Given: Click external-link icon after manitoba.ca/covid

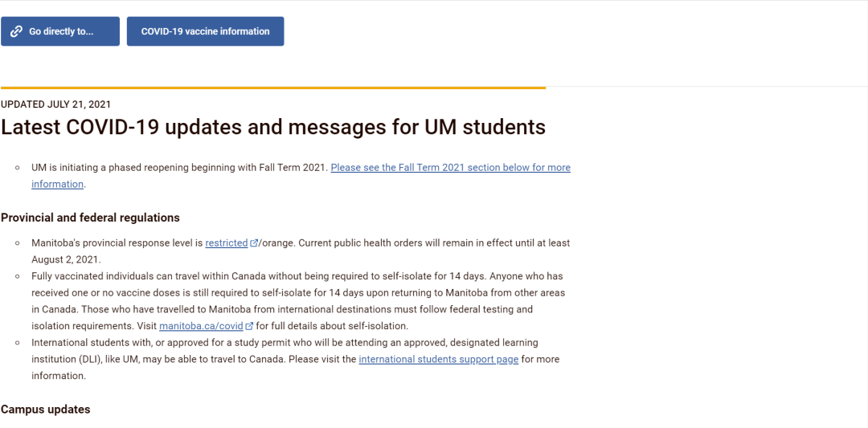Looking at the screenshot, I should click(x=249, y=326).
